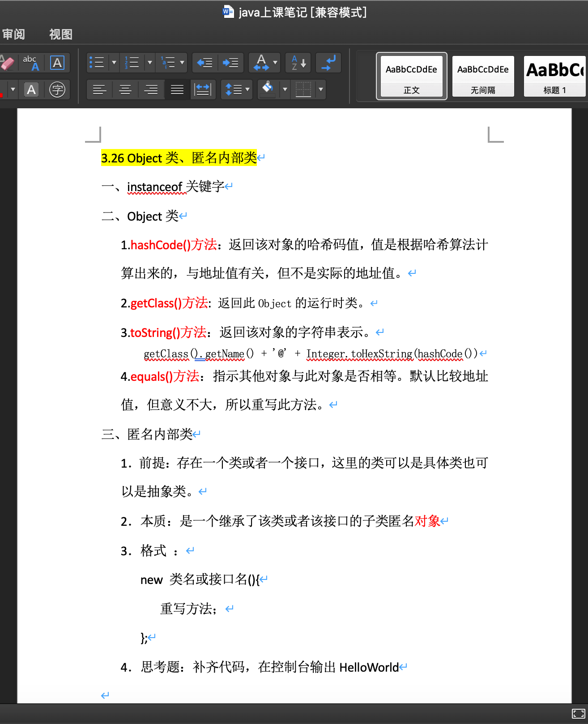Switch to the 视图 ribbon tab

[x=60, y=34]
